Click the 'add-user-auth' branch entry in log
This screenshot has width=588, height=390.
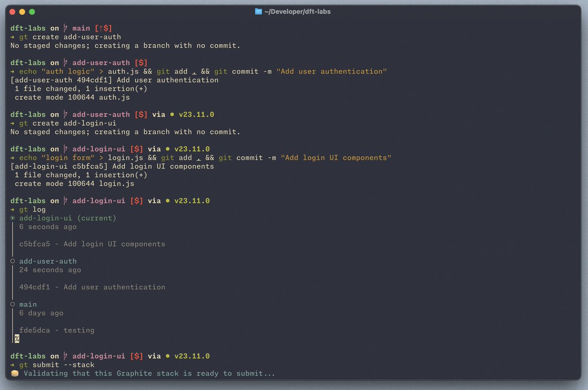click(48, 261)
